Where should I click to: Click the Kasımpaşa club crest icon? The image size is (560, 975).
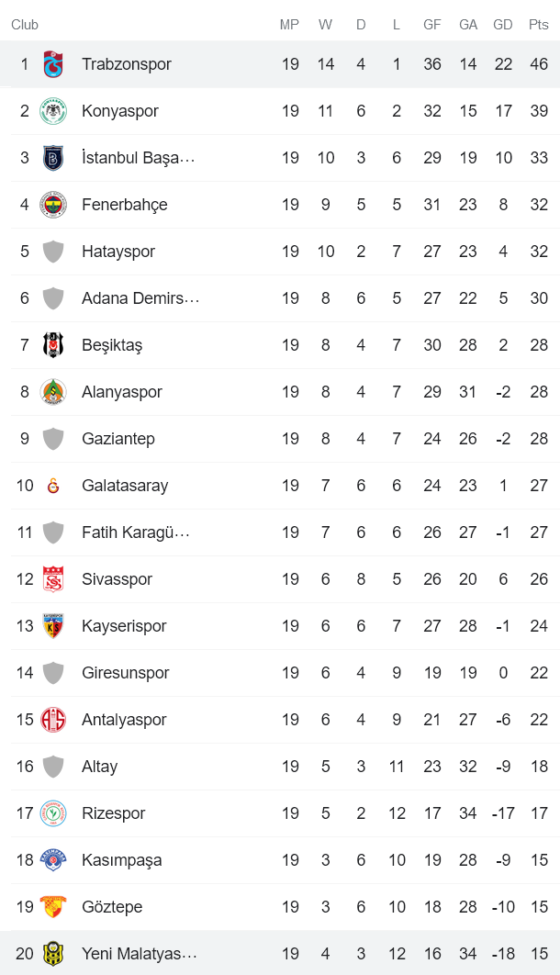pos(52,860)
